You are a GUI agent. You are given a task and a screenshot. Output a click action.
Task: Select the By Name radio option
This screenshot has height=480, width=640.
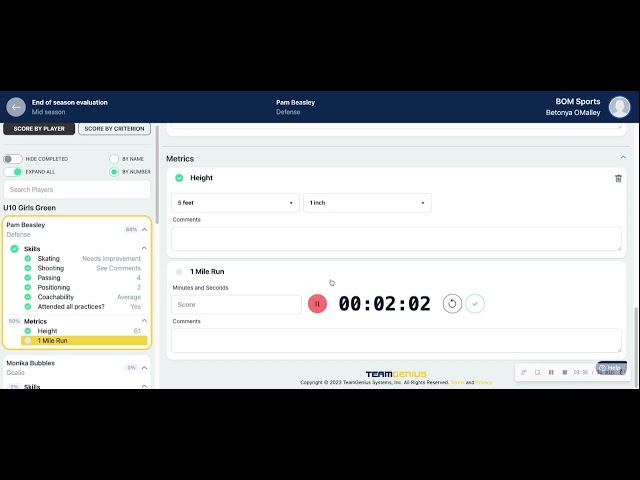114,159
